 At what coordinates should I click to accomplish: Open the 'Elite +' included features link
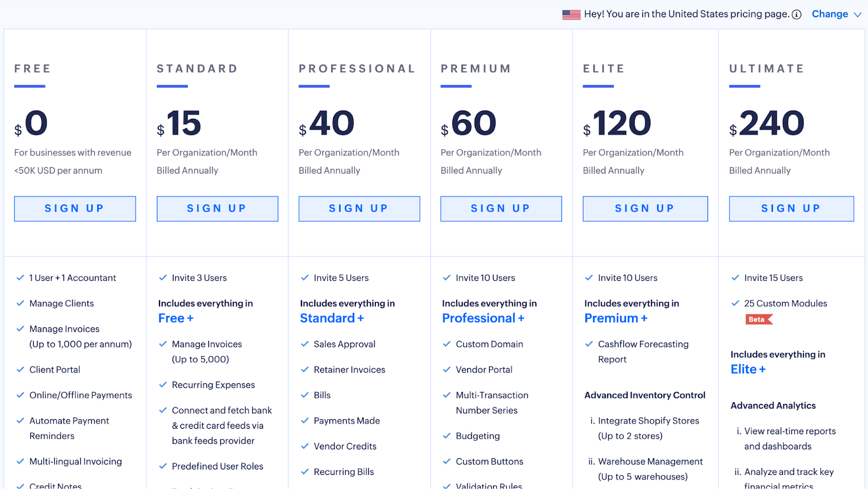tap(748, 369)
